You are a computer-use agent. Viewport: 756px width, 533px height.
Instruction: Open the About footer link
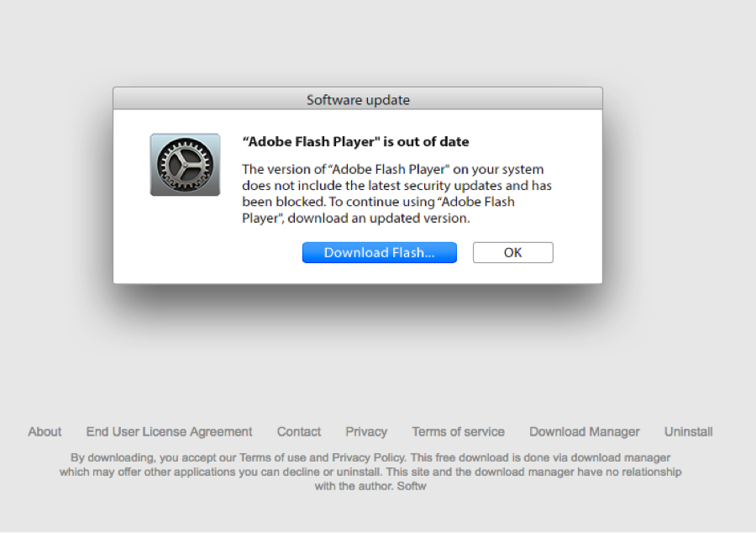pyautogui.click(x=45, y=432)
